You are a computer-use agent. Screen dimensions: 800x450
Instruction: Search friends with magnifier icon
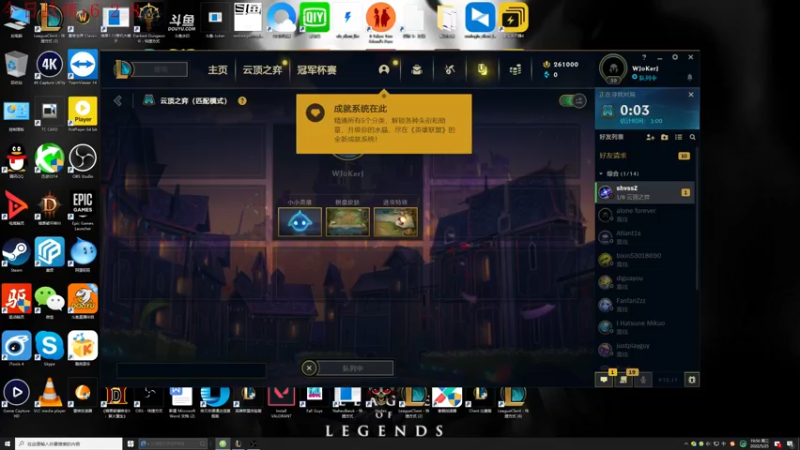tap(692, 137)
